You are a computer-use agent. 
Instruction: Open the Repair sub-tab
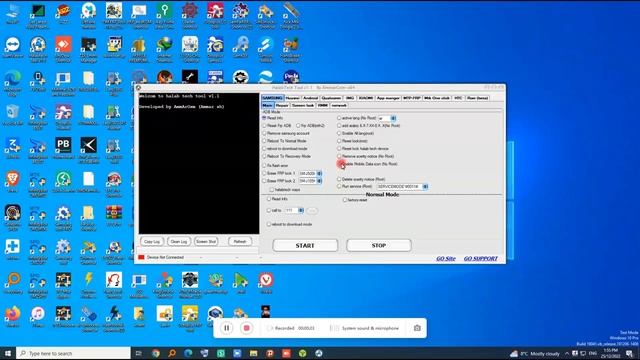[x=282, y=105]
